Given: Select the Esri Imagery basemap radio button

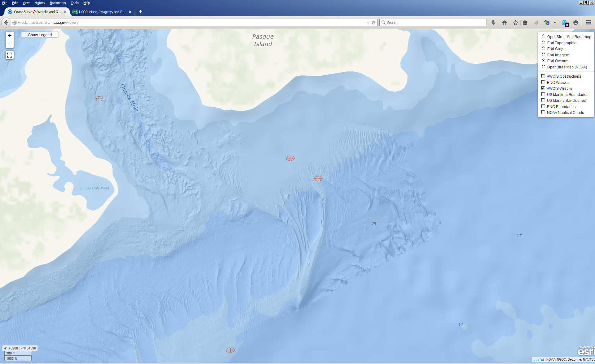Looking at the screenshot, I should click(x=543, y=55).
